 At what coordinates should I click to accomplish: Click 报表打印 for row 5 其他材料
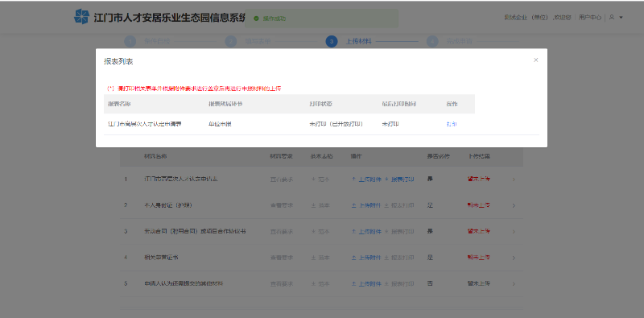(x=398, y=284)
